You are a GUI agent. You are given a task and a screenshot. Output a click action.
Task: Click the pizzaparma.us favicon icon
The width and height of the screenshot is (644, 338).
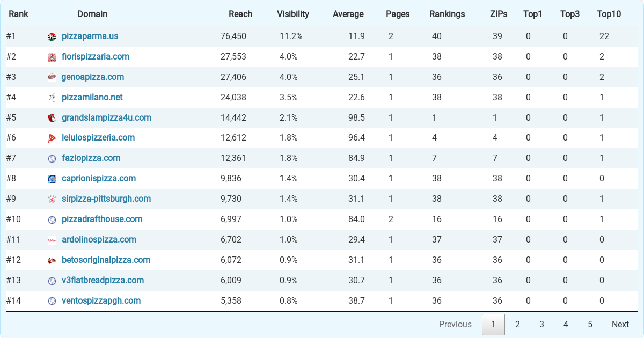(x=52, y=37)
